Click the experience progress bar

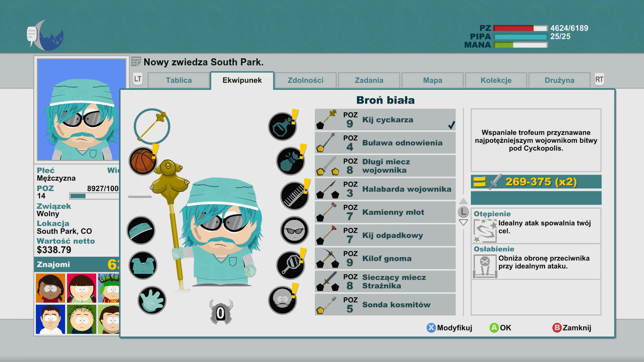click(94, 196)
